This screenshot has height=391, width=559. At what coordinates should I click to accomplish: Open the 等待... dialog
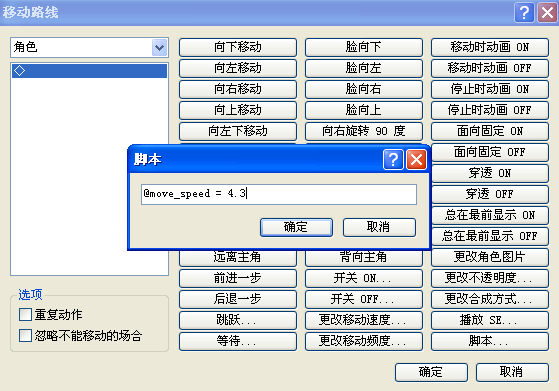[x=238, y=341]
